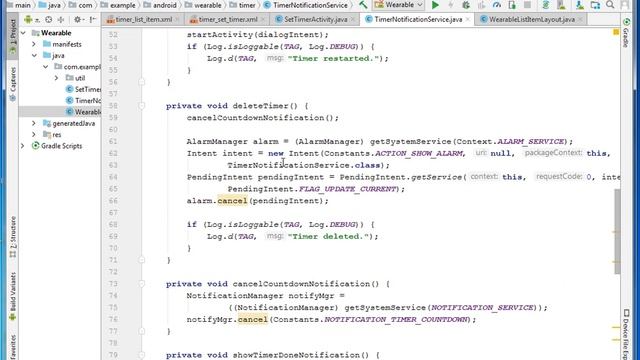Screen dimensions: 640x360
Task: Click line number 61 in gutter
Action: [x=113, y=141]
